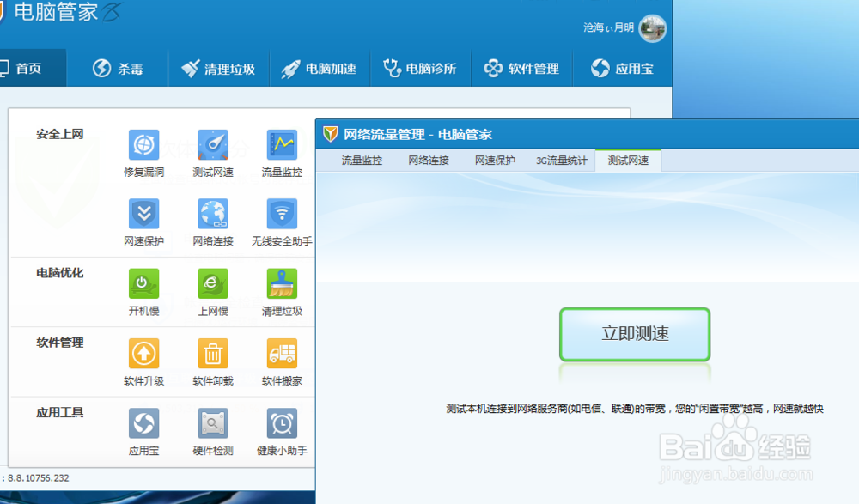The image size is (859, 504).
Task: Open the 开机慢 boot optimization icon
Action: pos(144,283)
